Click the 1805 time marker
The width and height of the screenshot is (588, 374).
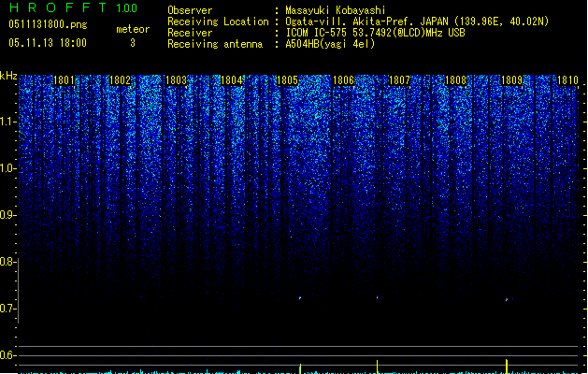pos(287,80)
